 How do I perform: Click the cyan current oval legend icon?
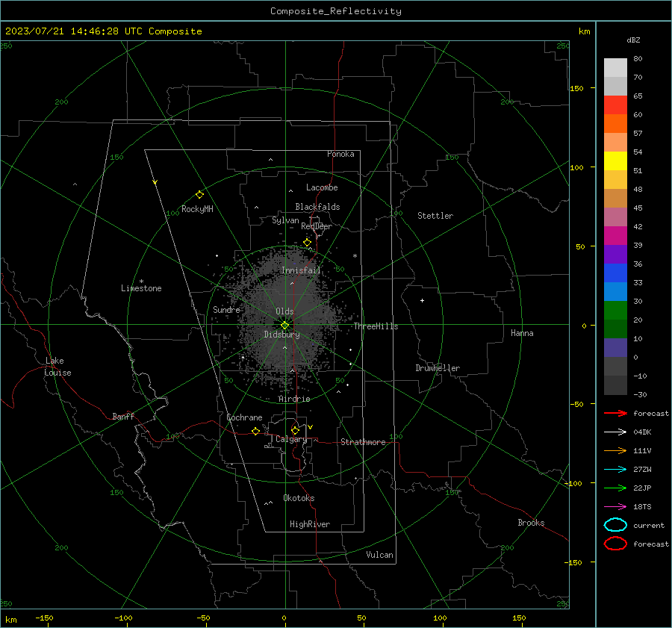615,525
